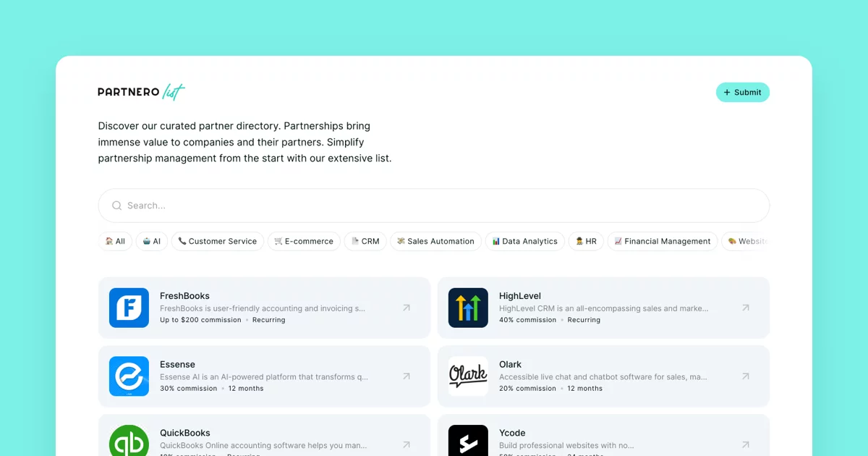Select the HighLevel app icon
This screenshot has height=456, width=868.
pyautogui.click(x=468, y=308)
